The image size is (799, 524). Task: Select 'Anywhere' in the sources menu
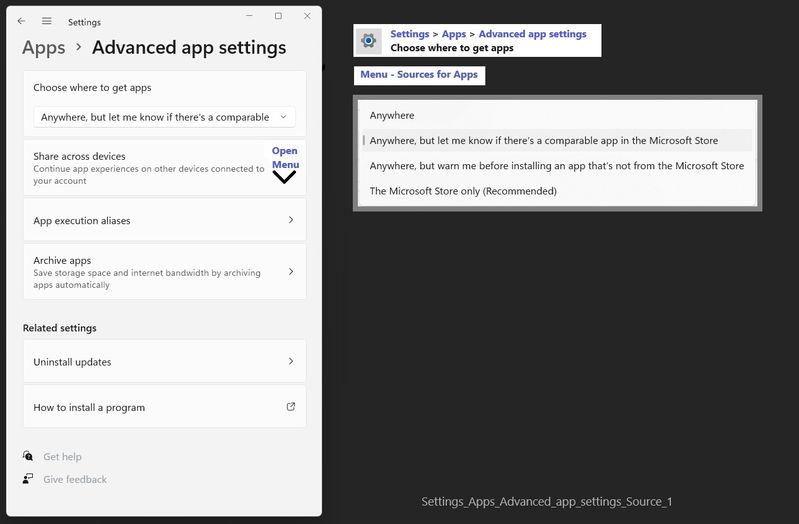pos(557,115)
